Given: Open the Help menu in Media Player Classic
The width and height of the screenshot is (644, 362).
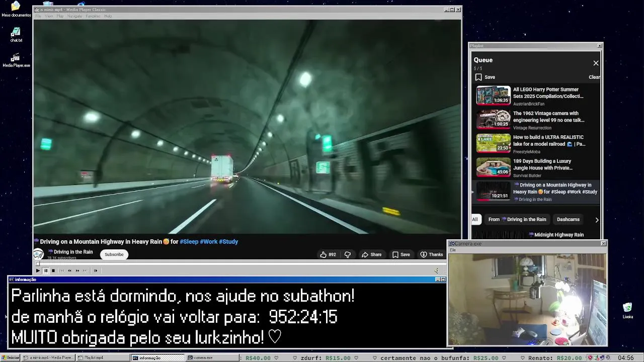Looking at the screenshot, I should click(108, 16).
